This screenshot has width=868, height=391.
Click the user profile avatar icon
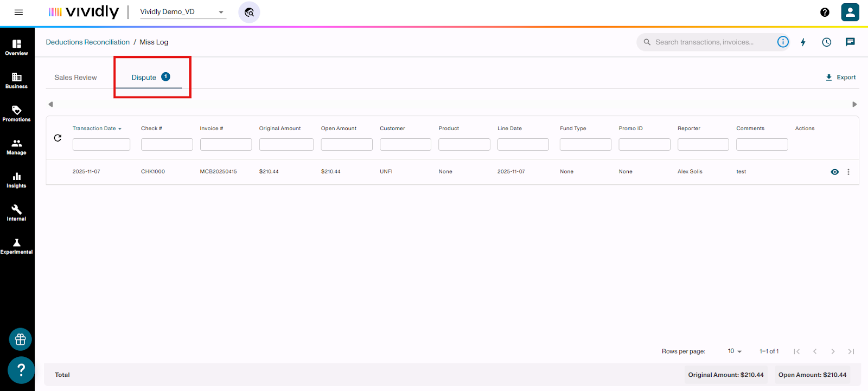tap(850, 12)
